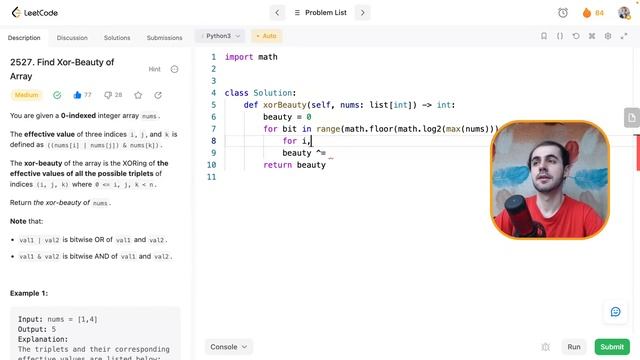Expand the Console dropdown
Image resolution: width=640 pixels, height=360 pixels.
(x=229, y=347)
